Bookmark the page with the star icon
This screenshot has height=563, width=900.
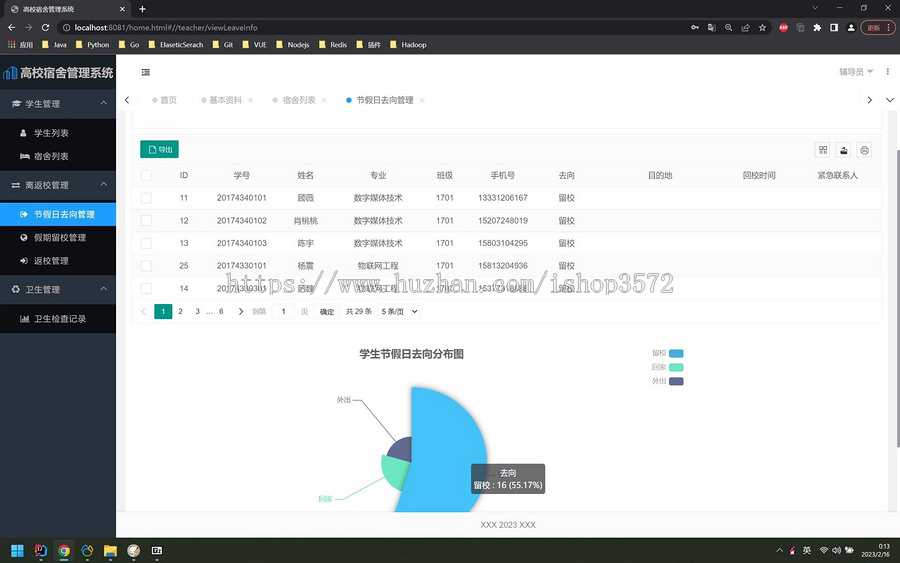(762, 28)
